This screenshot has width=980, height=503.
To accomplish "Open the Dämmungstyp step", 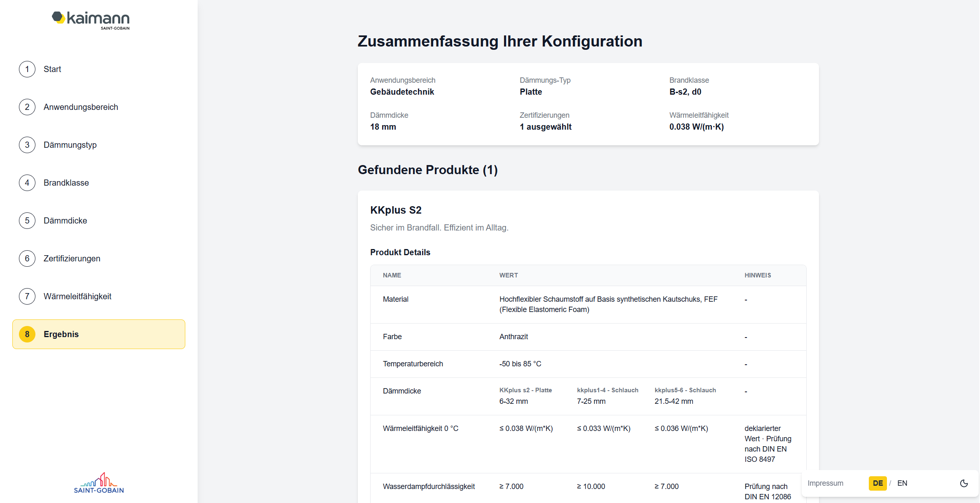I will tap(99, 145).
